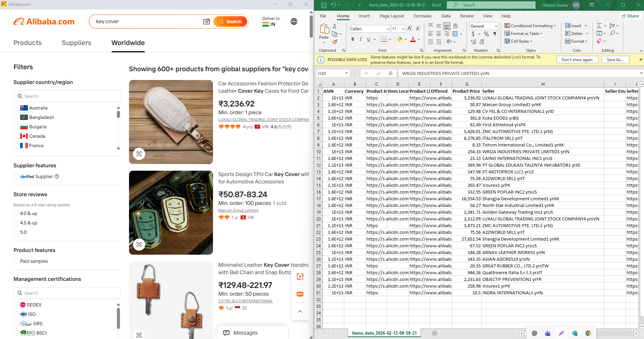The height and width of the screenshot is (339, 644).
Task: Enable the Verified Supplier checkbox
Action: [16, 176]
